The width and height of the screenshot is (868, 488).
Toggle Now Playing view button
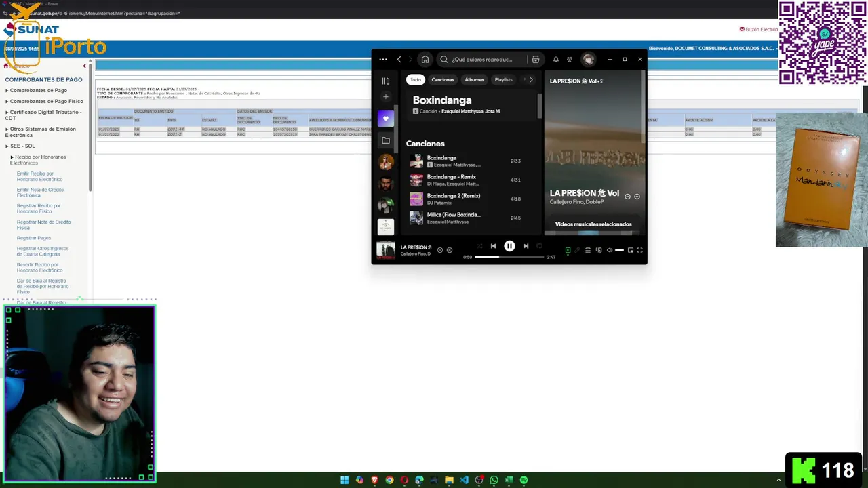[x=568, y=250]
